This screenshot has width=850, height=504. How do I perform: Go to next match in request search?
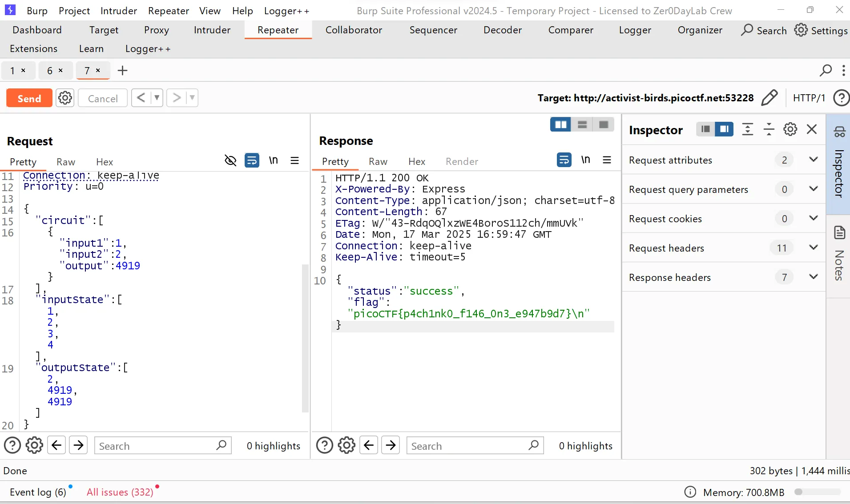click(x=78, y=445)
